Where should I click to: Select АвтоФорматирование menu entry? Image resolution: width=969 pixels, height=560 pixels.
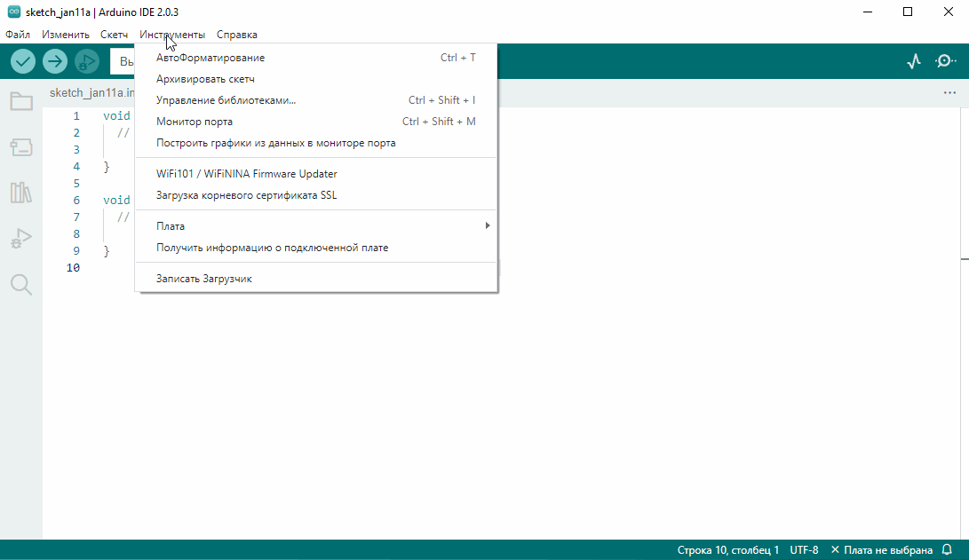[210, 58]
